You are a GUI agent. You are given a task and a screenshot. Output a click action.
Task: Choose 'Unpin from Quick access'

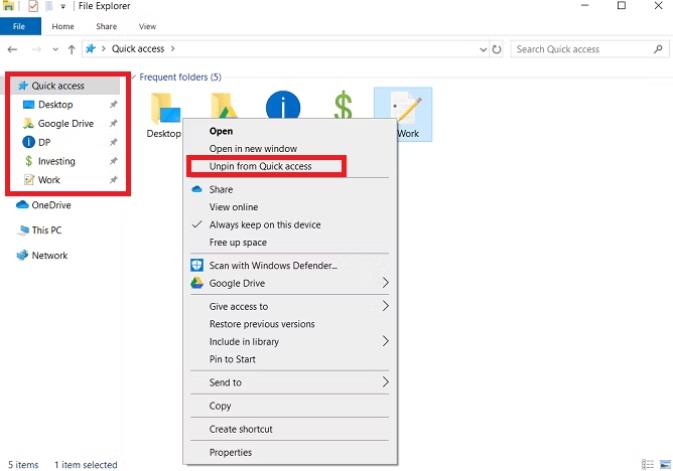coord(260,166)
